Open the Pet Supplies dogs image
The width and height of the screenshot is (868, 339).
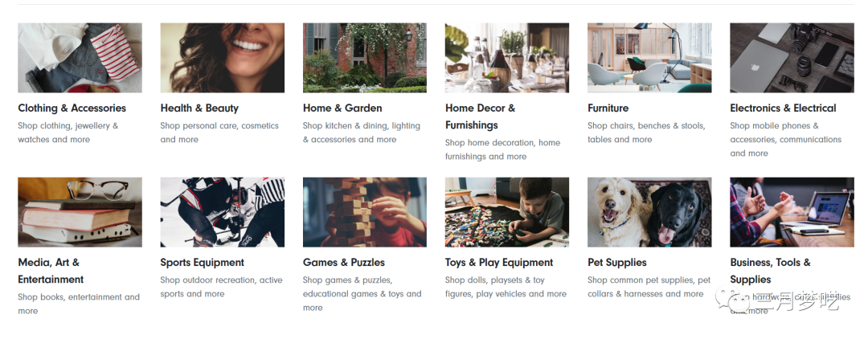pyautogui.click(x=649, y=212)
